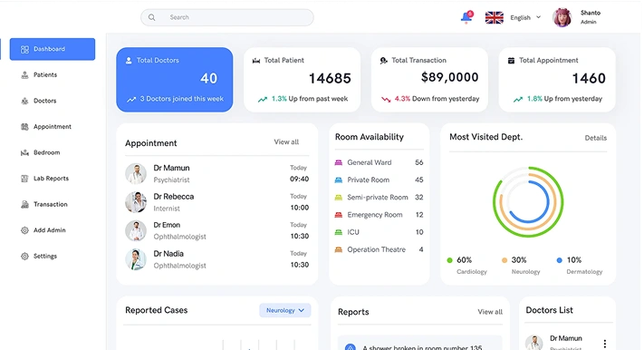644x350 pixels.
Task: Click the Emergency Room bed icon
Action: 339,215
